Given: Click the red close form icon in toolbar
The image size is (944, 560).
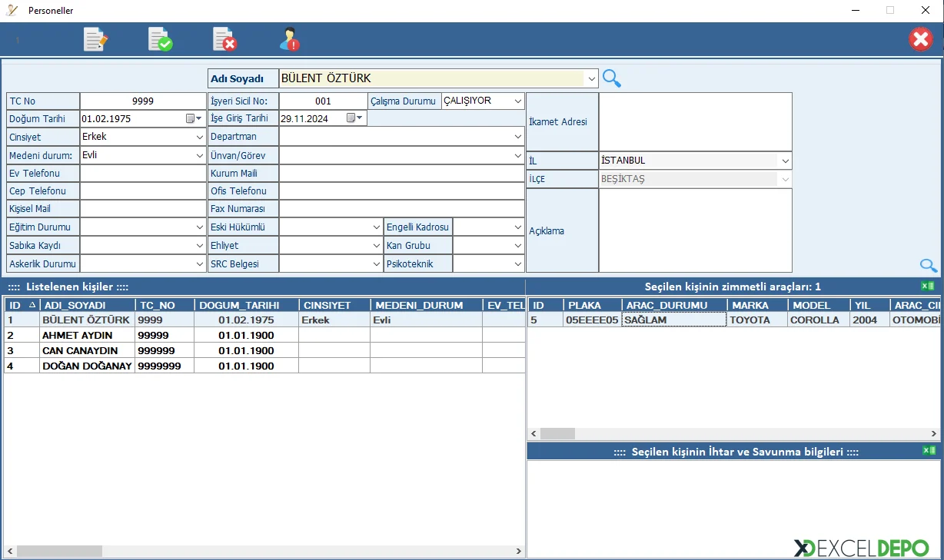Looking at the screenshot, I should tap(920, 39).
